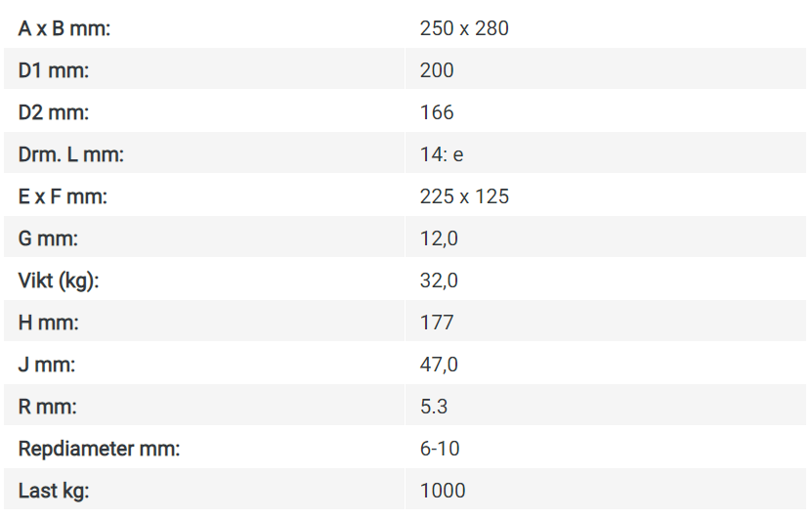Click the 'Drm. L mm:' label
Image resolution: width=812 pixels, height=518 pixels.
[71, 154]
